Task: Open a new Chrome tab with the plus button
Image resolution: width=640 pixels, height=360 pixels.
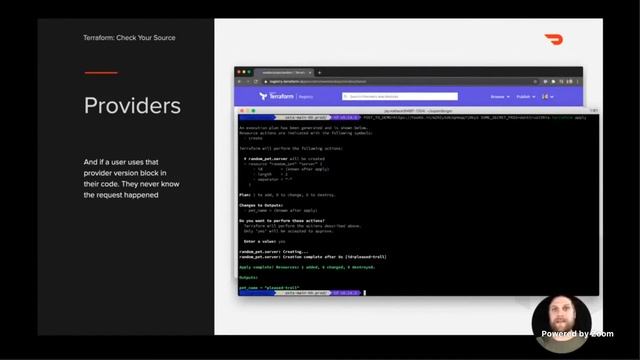Action: tap(320, 73)
